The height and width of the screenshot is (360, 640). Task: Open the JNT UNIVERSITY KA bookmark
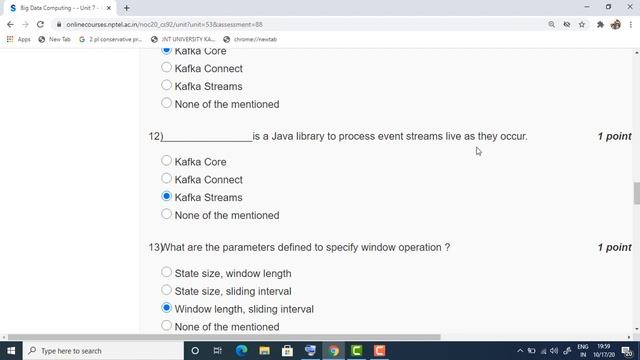coord(183,39)
